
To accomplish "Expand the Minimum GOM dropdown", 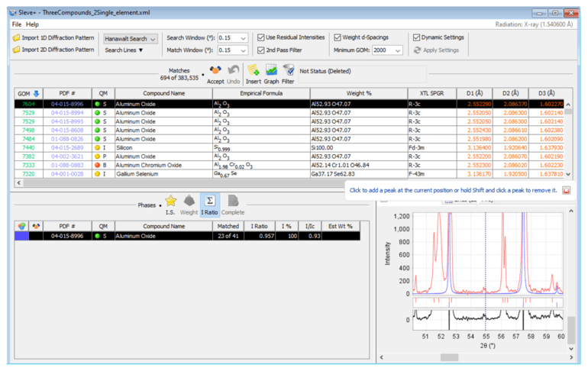I will 387,50.
